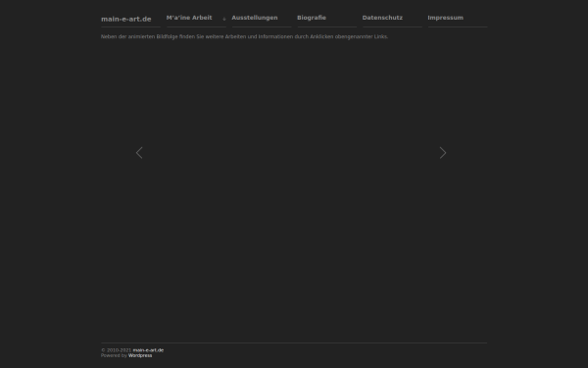Go to previous slide with left arrow
Viewport: 588px width, 368px height.
click(139, 153)
